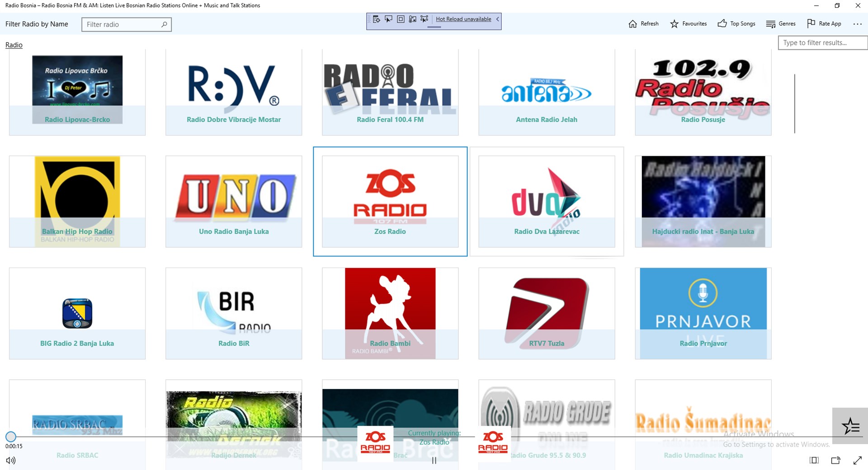Image resolution: width=868 pixels, height=470 pixels.
Task: Open the Favourites page
Action: click(688, 23)
